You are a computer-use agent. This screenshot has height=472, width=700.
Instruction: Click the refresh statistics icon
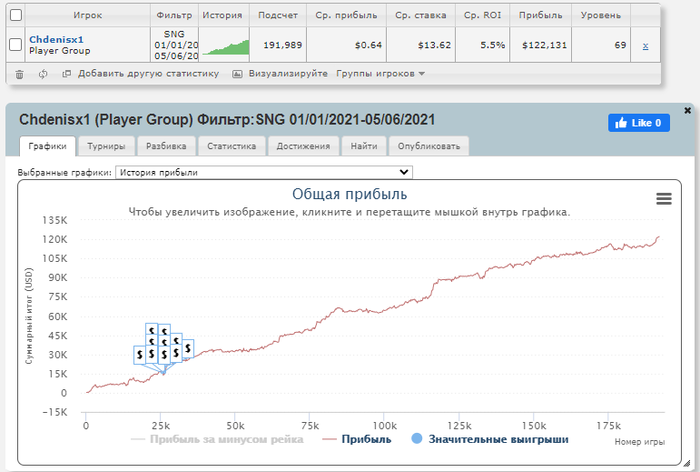pos(43,74)
